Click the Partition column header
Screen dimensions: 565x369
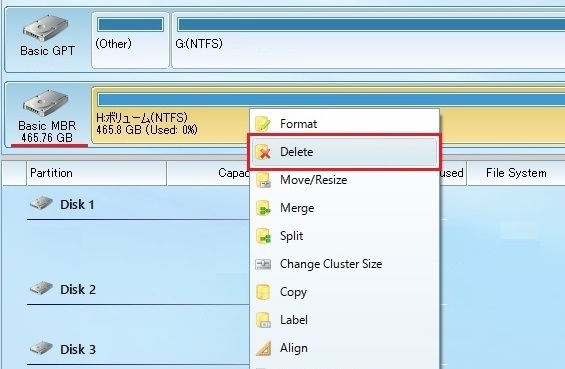click(97, 173)
